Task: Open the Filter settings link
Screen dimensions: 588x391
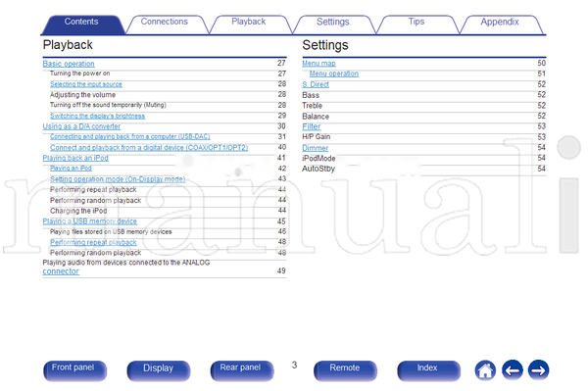Action: tap(312, 126)
